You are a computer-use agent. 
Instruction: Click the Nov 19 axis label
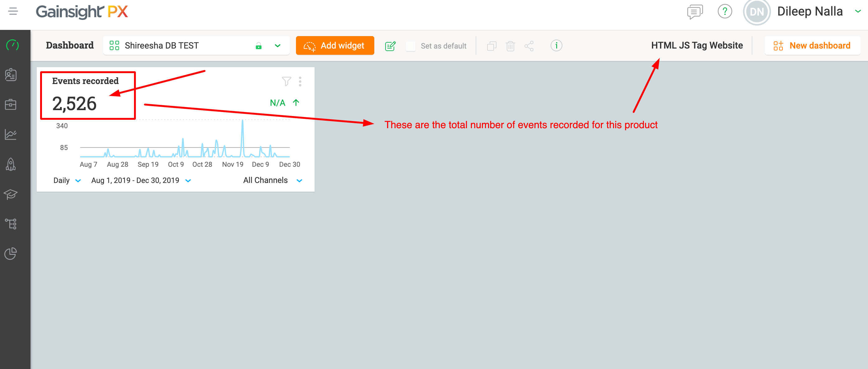coord(233,164)
